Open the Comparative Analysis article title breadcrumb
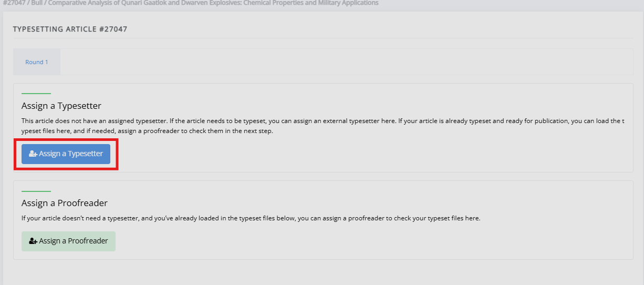Viewport: 644px width, 285px height. pyautogui.click(x=214, y=3)
